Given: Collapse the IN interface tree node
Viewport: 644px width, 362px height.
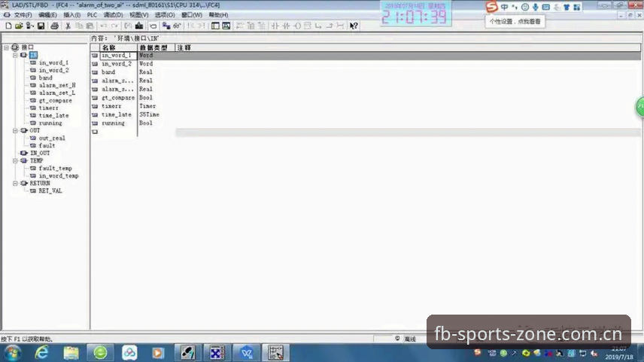Looking at the screenshot, I should [15, 55].
